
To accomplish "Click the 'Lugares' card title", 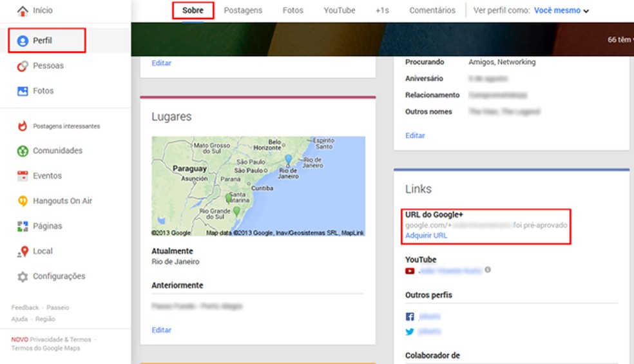I will tap(171, 117).
